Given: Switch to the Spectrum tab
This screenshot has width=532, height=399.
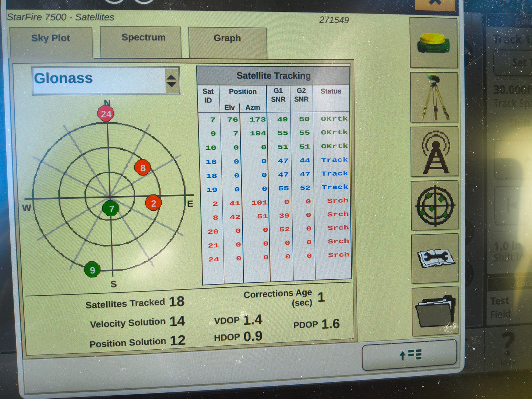Looking at the screenshot, I should [144, 38].
